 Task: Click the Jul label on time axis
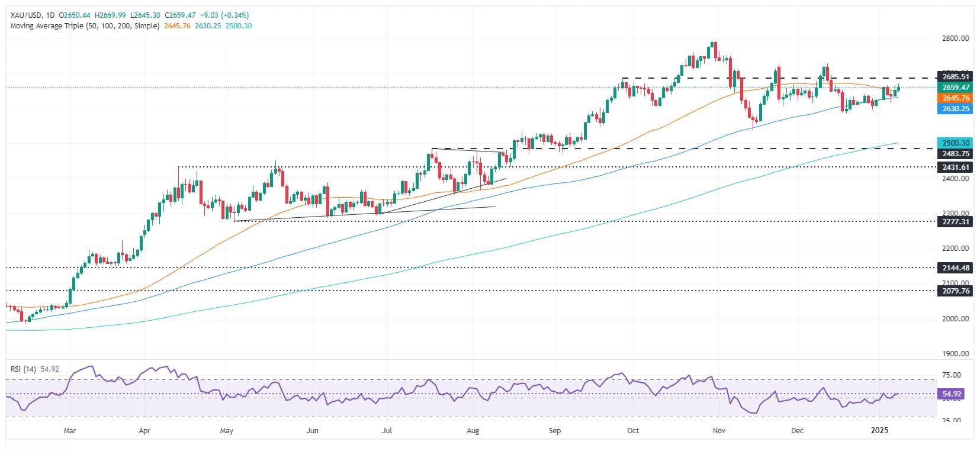coord(387,431)
